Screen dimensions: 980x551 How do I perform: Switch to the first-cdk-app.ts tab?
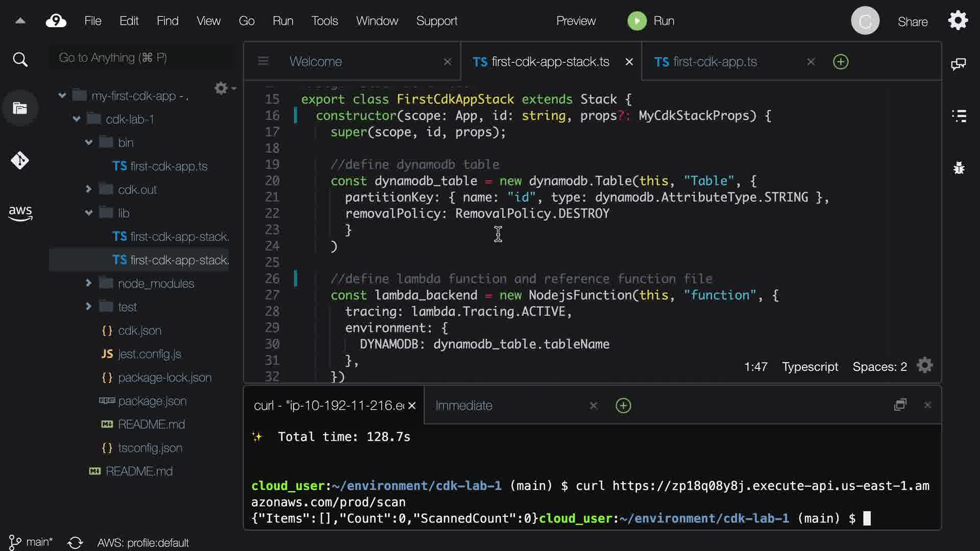pyautogui.click(x=715, y=62)
